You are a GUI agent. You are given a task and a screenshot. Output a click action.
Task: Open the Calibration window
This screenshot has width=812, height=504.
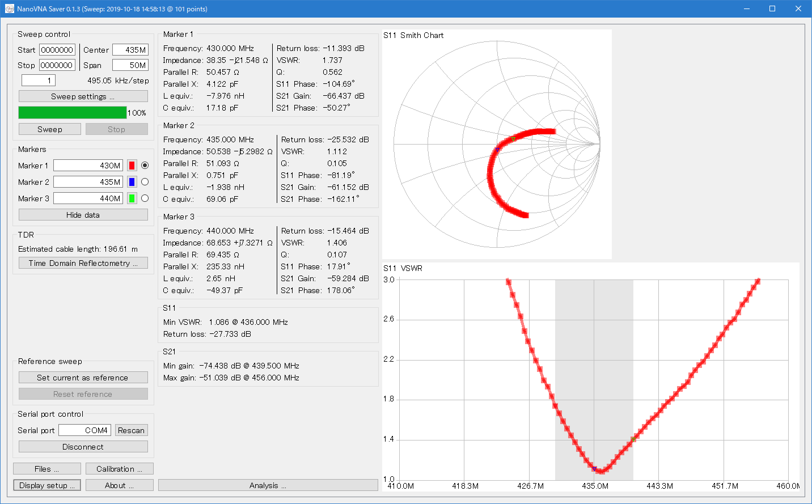click(x=120, y=469)
